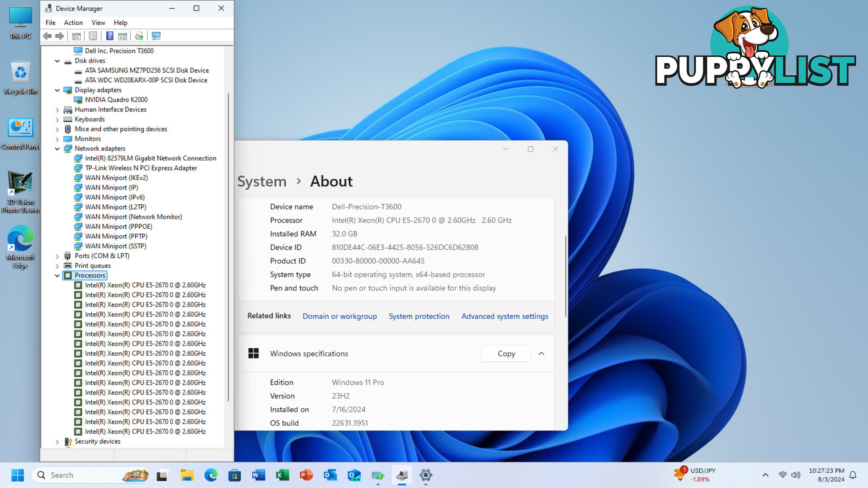Expand Mice and other pointing devices

pyautogui.click(x=57, y=129)
